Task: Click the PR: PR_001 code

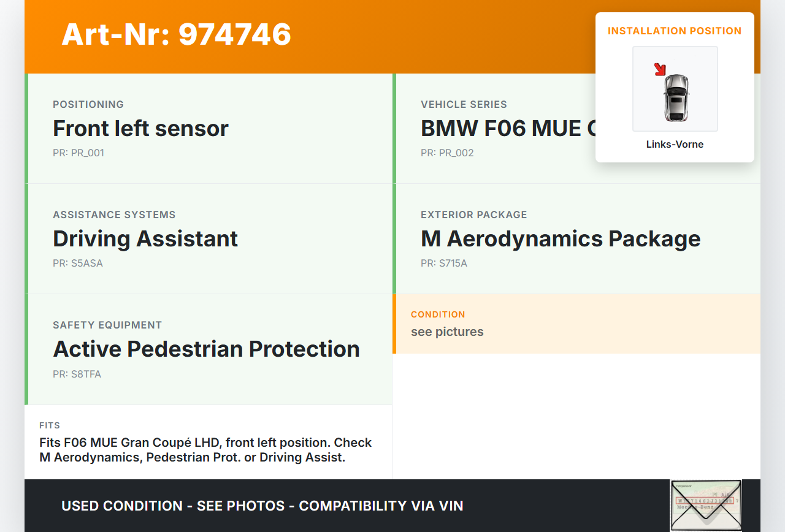Action: point(78,153)
